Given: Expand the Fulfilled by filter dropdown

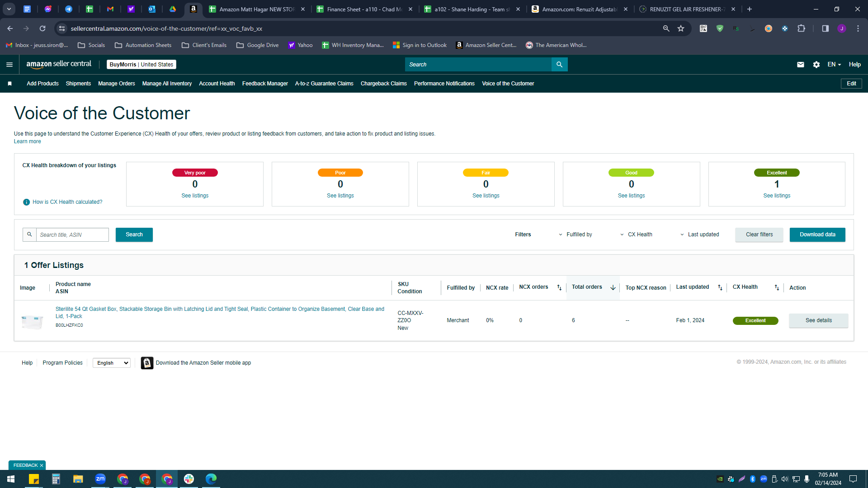Looking at the screenshot, I should 575,235.
